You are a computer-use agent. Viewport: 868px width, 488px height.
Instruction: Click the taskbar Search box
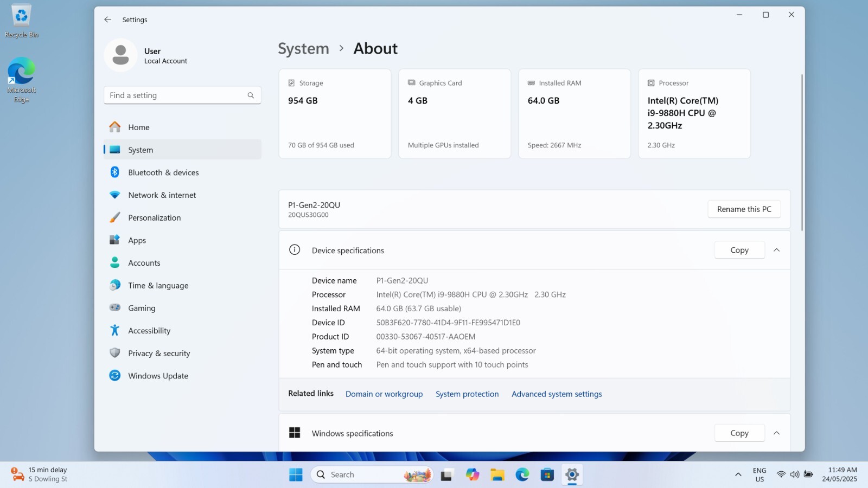tap(372, 475)
